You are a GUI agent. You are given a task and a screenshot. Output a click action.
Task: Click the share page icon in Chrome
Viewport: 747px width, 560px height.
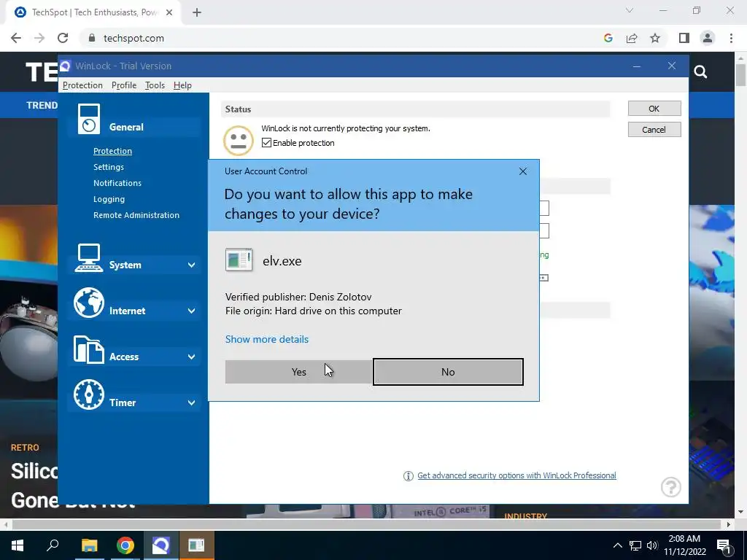point(632,38)
